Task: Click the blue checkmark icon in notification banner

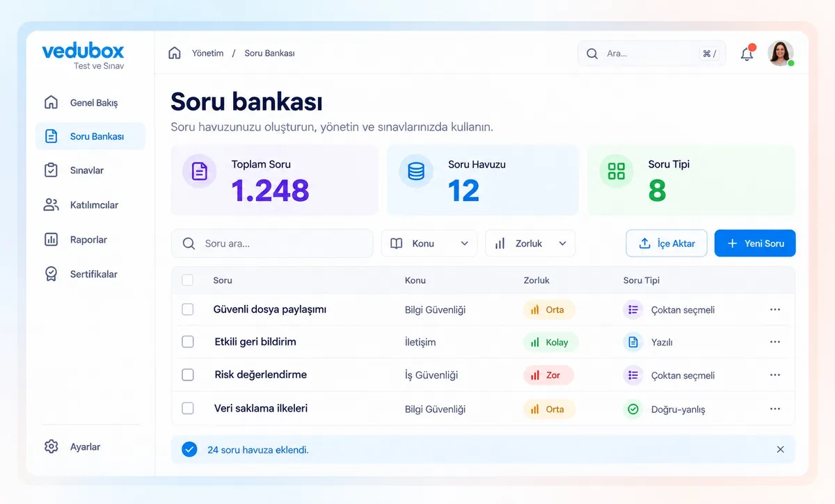Action: click(189, 450)
